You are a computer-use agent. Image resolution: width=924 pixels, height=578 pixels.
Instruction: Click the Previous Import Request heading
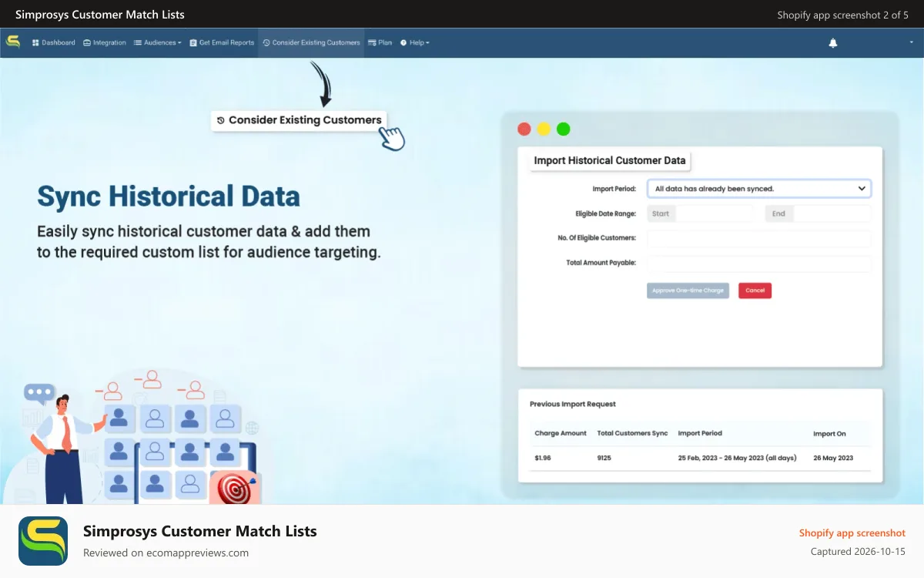[x=573, y=404]
